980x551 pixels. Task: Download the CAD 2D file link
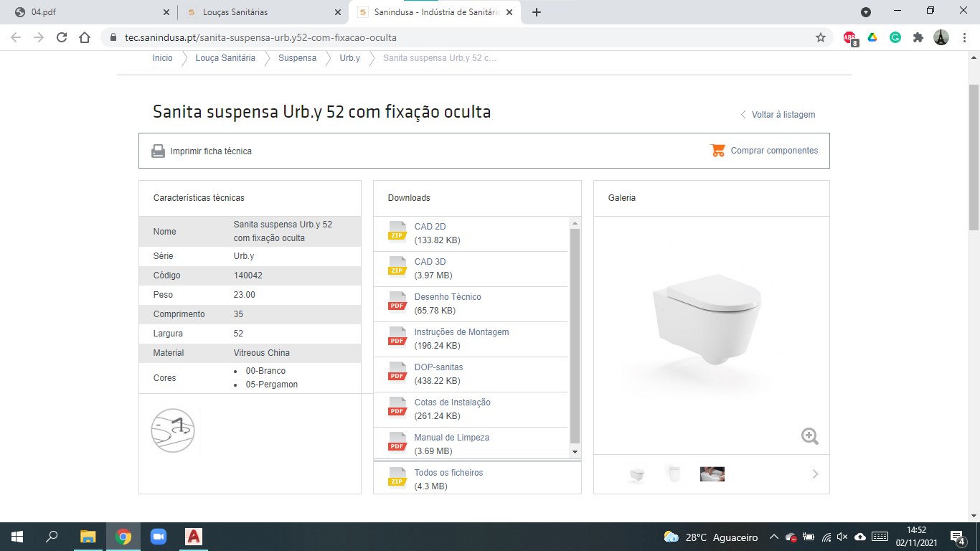click(x=430, y=227)
